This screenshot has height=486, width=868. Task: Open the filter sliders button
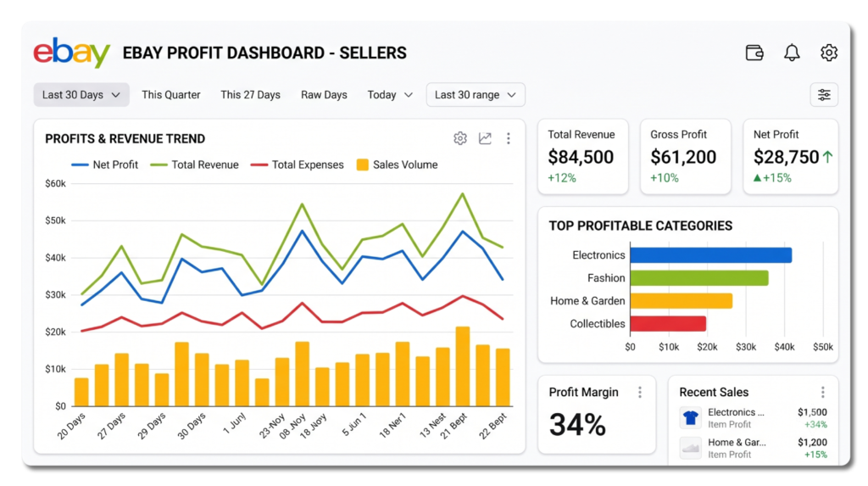[824, 95]
